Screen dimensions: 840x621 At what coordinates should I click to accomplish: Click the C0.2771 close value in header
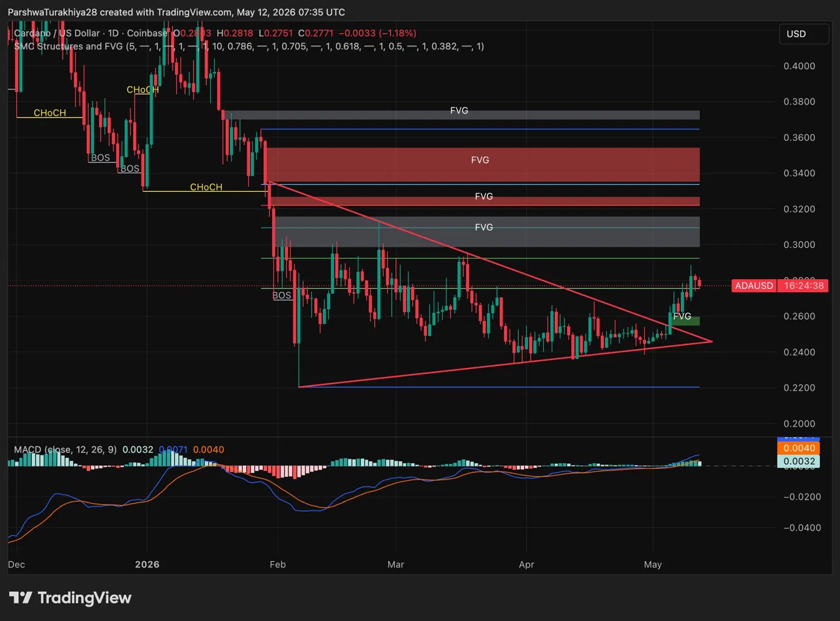[x=317, y=33]
